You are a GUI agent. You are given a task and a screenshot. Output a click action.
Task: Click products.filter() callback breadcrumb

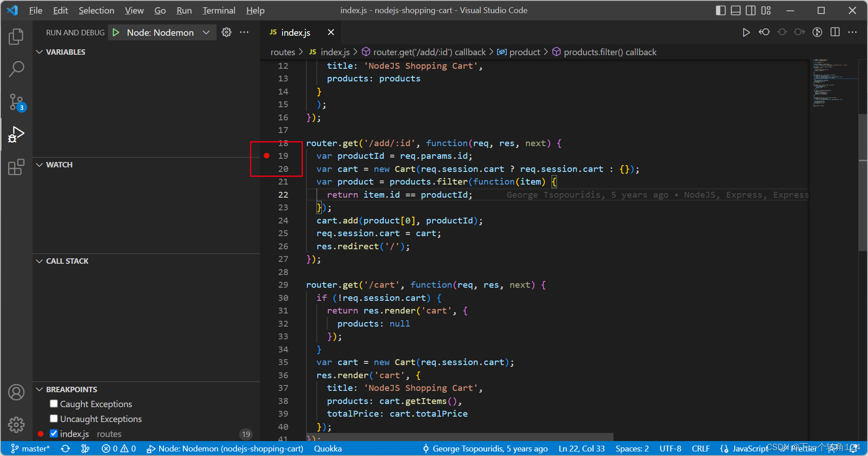604,52
